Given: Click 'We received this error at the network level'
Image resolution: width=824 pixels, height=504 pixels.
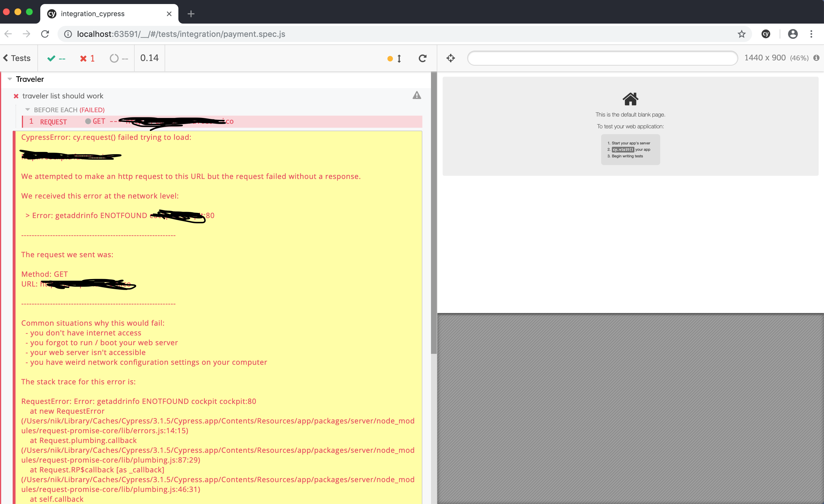Looking at the screenshot, I should click(100, 196).
